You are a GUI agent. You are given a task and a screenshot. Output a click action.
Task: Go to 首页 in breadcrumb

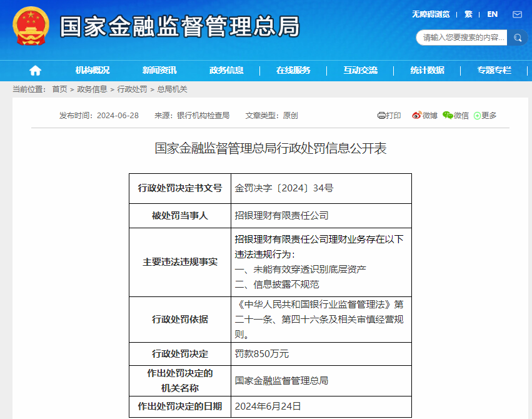(59, 89)
